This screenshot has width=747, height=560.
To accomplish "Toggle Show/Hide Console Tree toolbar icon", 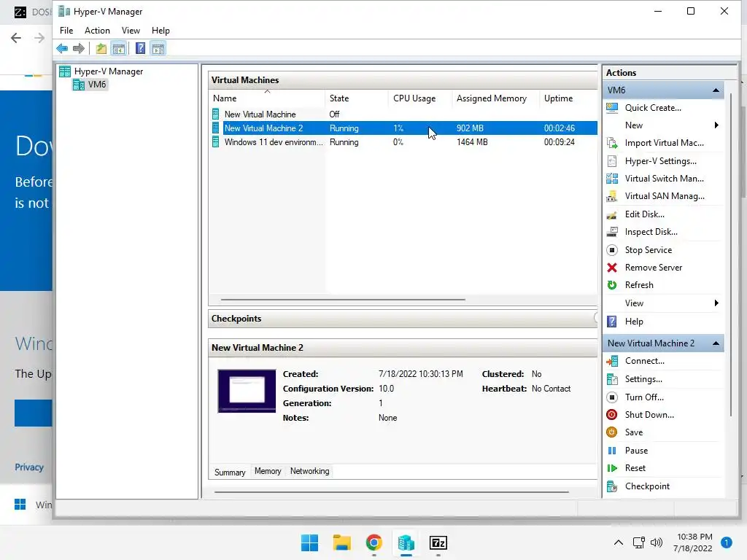I will (119, 48).
